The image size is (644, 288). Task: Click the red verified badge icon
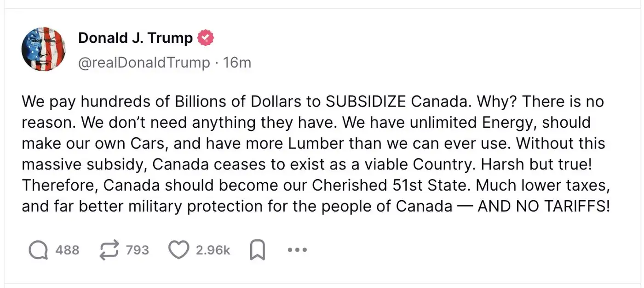206,38
